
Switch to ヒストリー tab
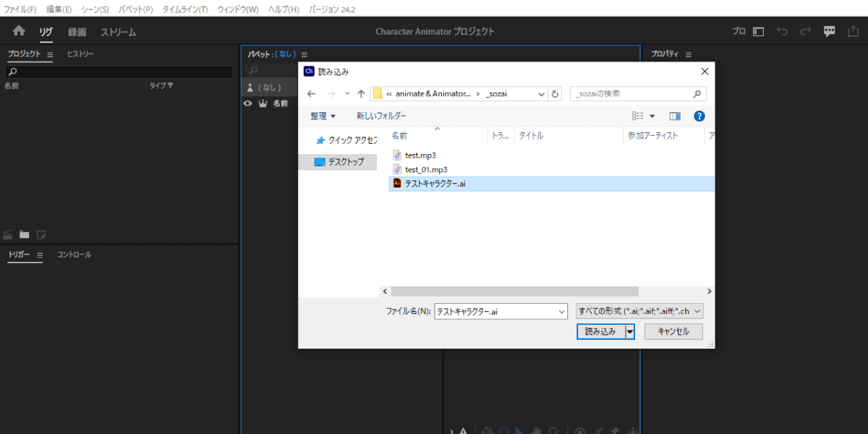tap(80, 54)
